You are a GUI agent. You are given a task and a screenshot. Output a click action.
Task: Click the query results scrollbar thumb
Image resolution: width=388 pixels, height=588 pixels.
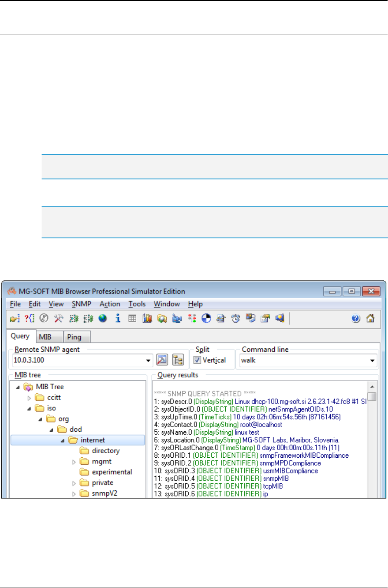click(x=372, y=396)
